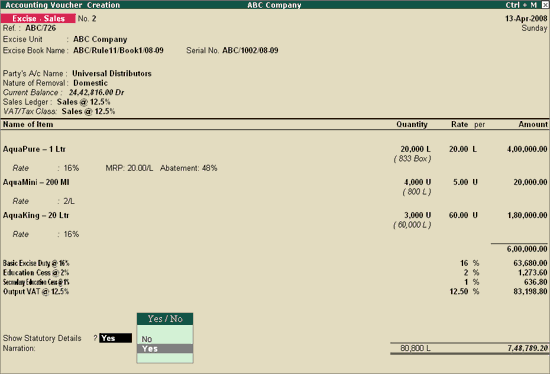This screenshot has width=550, height=374.
Task: Click the Sales Ledger Sales @ 12.5% field
Action: (83, 102)
